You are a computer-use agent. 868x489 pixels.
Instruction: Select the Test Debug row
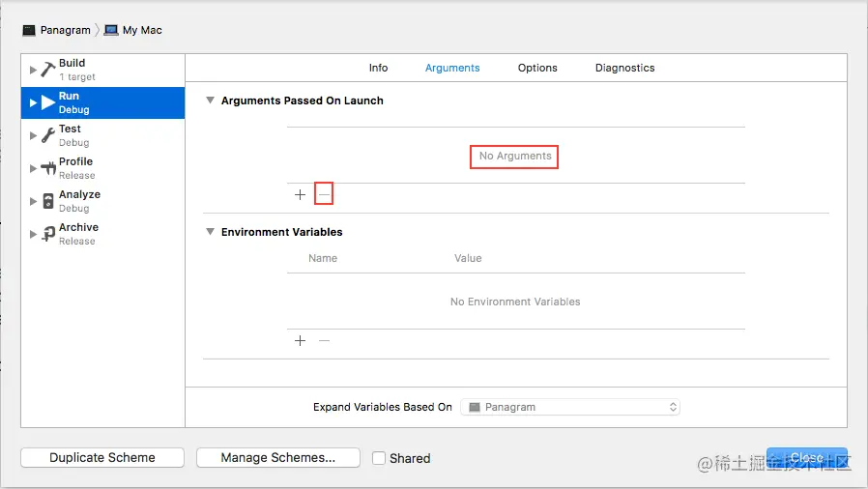103,135
